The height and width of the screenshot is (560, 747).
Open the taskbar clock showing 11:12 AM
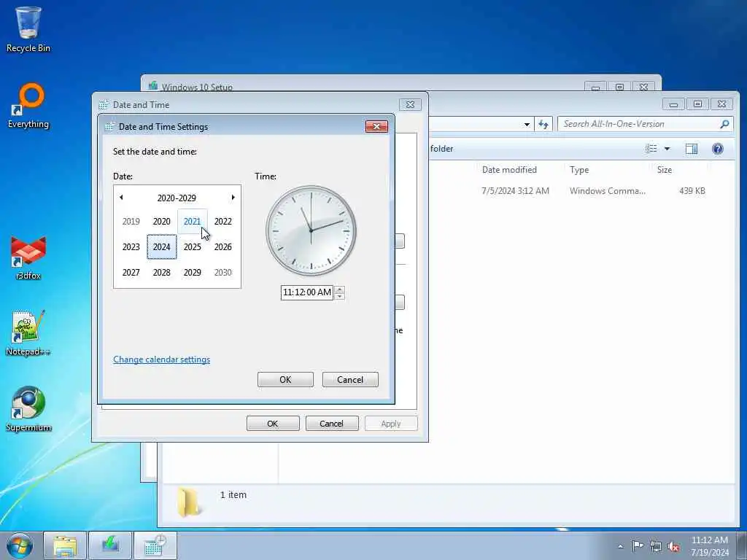709,545
